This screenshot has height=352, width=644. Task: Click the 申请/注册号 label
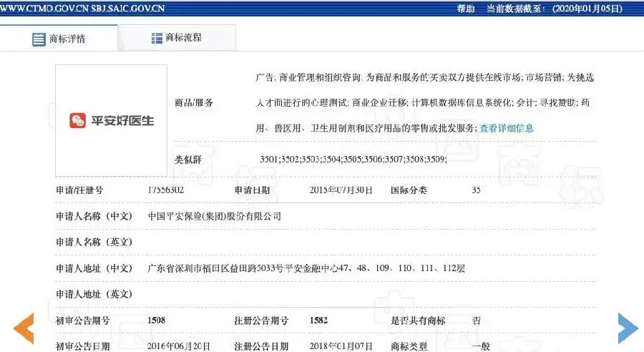point(79,190)
